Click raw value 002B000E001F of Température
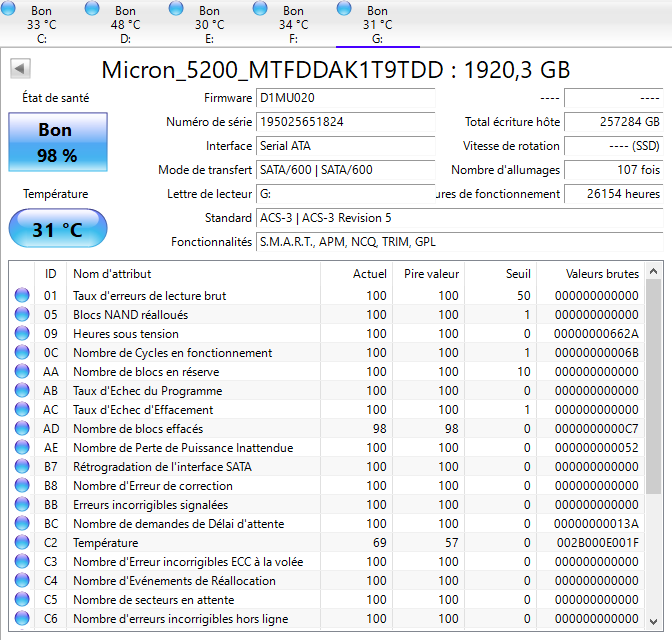672x640 pixels. 597,543
